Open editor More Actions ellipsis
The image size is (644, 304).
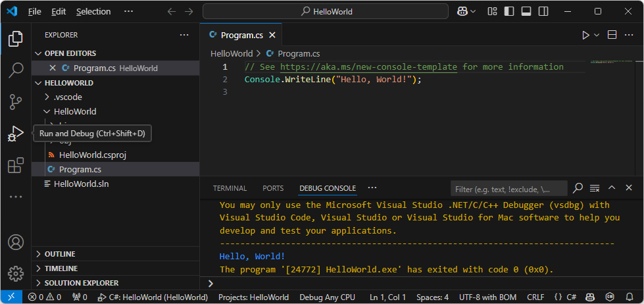pyautogui.click(x=629, y=36)
